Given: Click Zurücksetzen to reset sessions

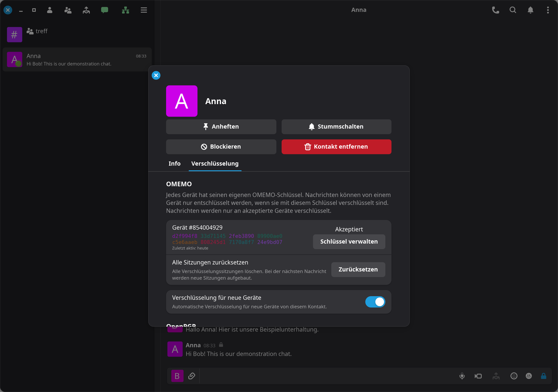Looking at the screenshot, I should point(358,269).
